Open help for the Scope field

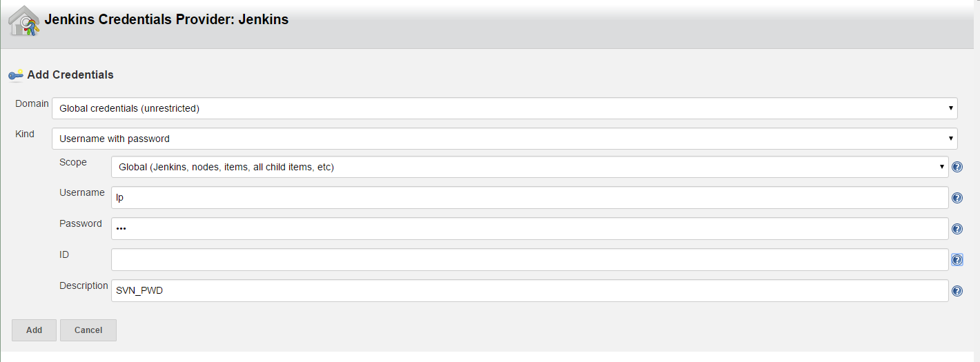click(957, 167)
